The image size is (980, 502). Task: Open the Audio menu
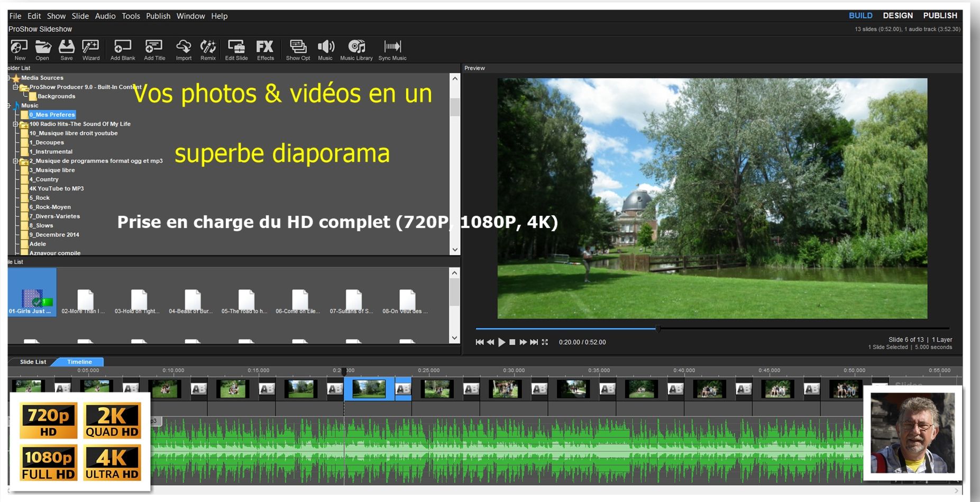[x=105, y=16]
